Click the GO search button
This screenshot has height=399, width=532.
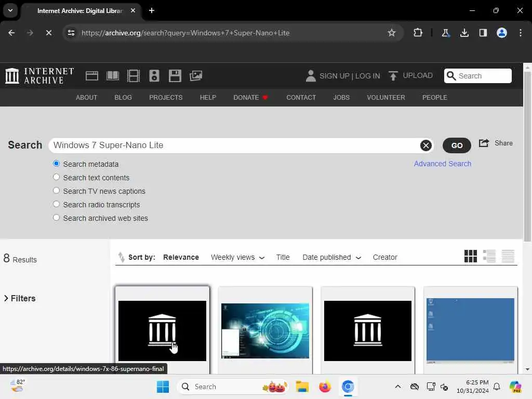tap(457, 145)
